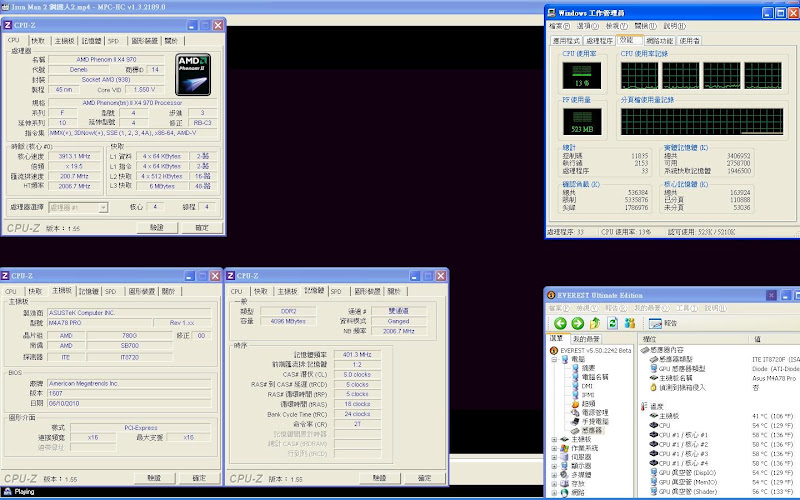800x500 pixels.
Task: Switch to 網路功能 tab in Task Manager
Action: (660, 41)
